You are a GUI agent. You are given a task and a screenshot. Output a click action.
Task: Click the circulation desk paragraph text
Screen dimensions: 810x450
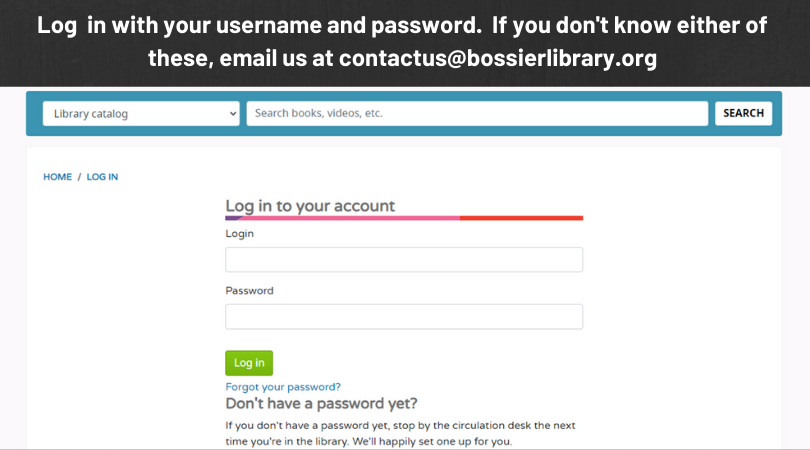coord(400,433)
